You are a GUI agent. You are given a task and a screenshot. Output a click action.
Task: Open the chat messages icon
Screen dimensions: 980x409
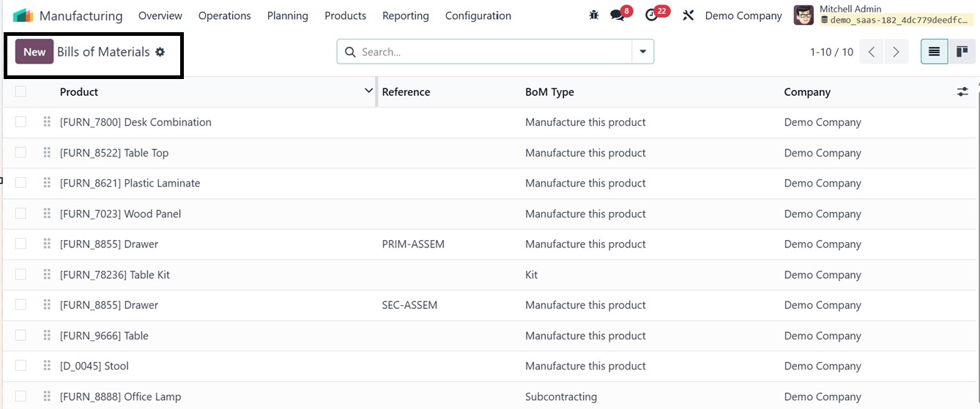(x=617, y=15)
